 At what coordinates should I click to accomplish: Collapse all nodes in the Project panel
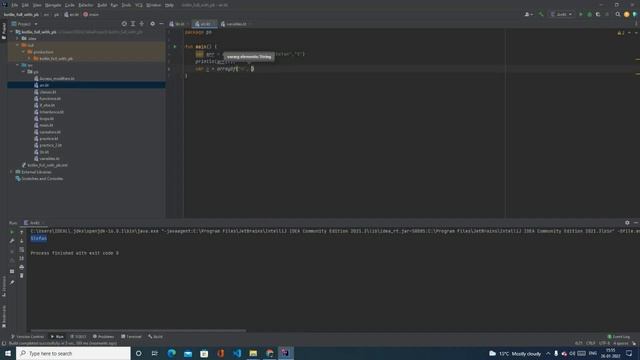click(x=142, y=24)
